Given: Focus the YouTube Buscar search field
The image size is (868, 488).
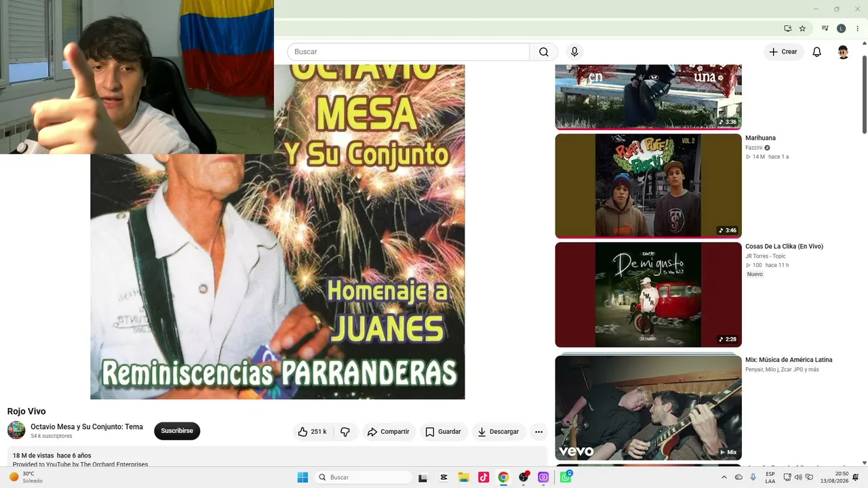Looking at the screenshot, I should 408,52.
